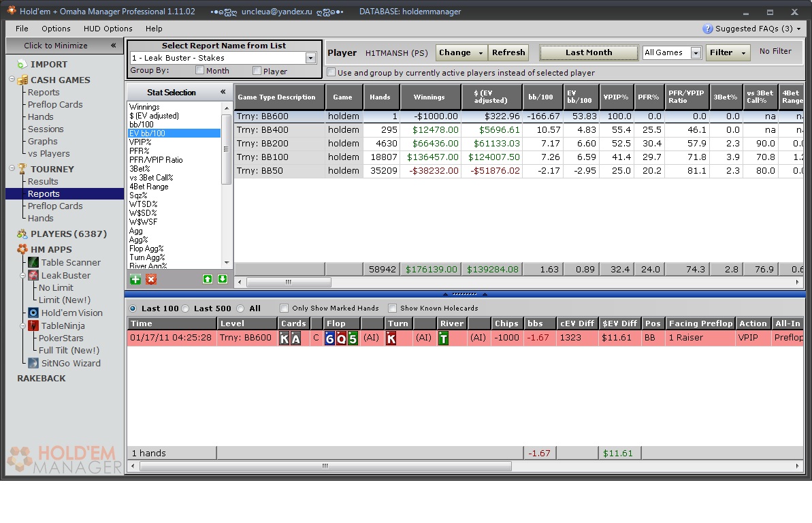Select WTSD% in Stat Selection list

pos(144,204)
